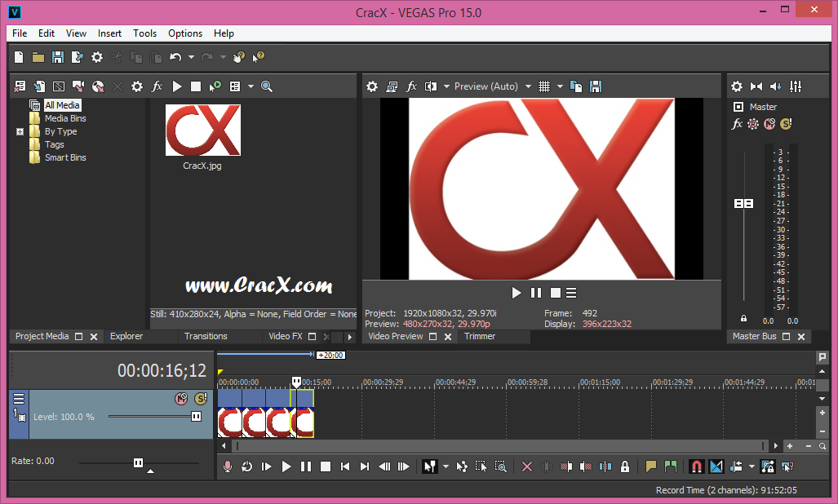Expand the By Type tree node

(20, 131)
